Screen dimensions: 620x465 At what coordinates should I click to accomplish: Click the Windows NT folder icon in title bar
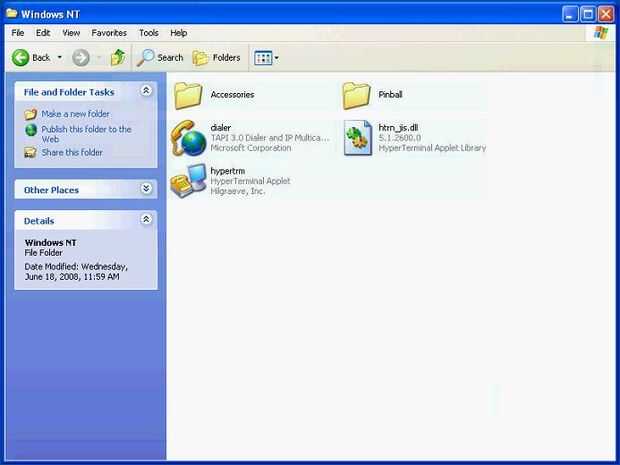pos(12,14)
